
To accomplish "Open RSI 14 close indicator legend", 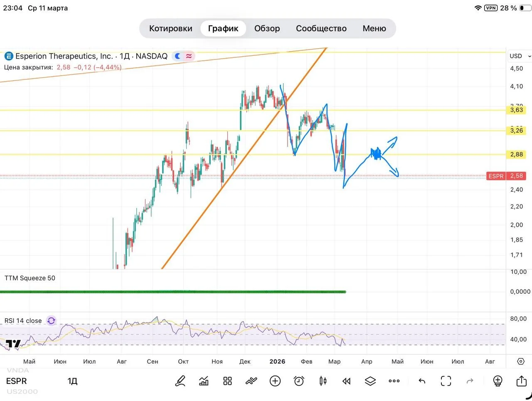I will 23,321.
